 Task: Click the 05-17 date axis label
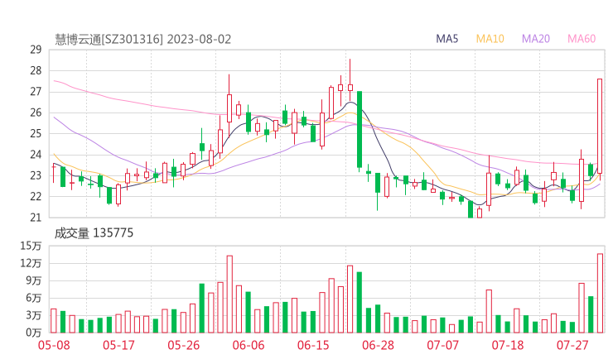pos(118,345)
